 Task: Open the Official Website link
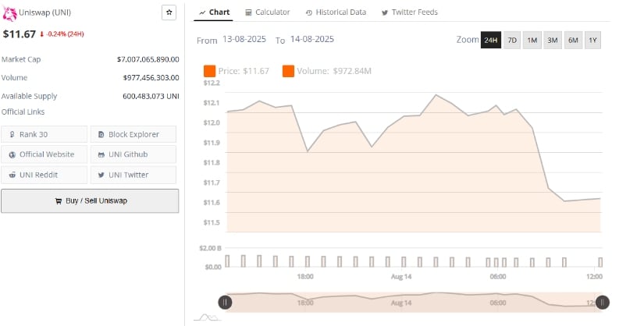(x=44, y=154)
